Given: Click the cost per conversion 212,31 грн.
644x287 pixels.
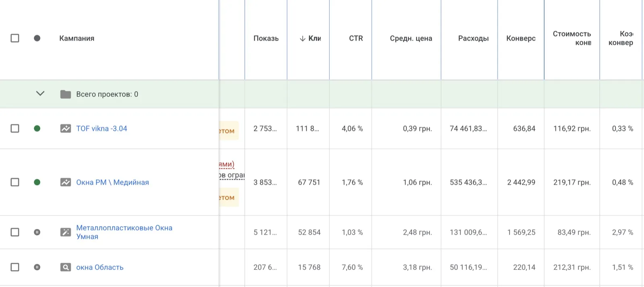Looking at the screenshot, I should 572,267.
